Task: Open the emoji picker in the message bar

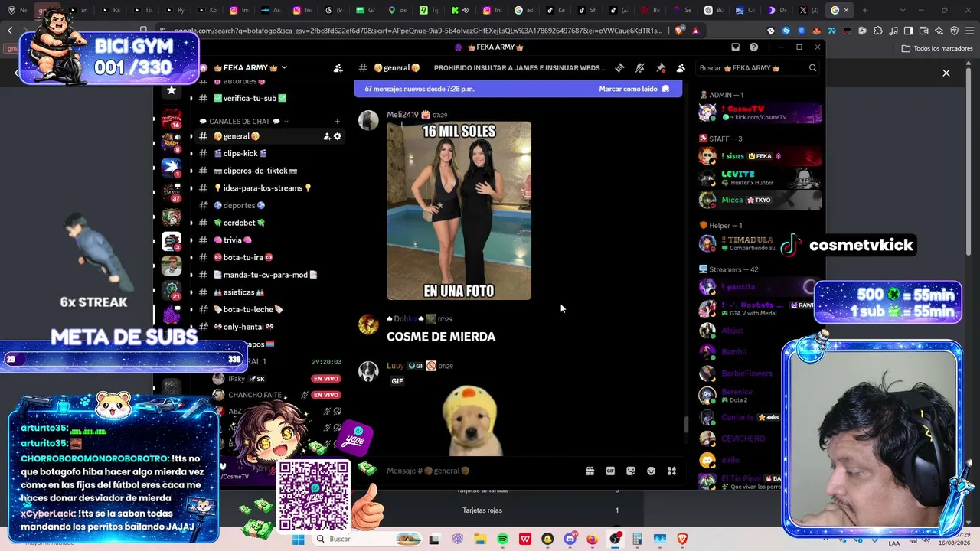Action: (652, 471)
